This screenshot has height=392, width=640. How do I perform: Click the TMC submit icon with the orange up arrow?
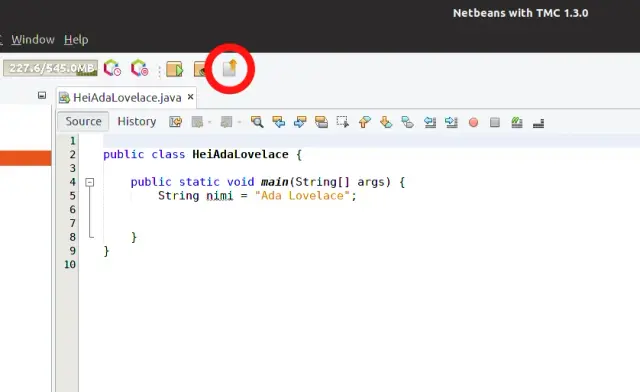tap(230, 68)
